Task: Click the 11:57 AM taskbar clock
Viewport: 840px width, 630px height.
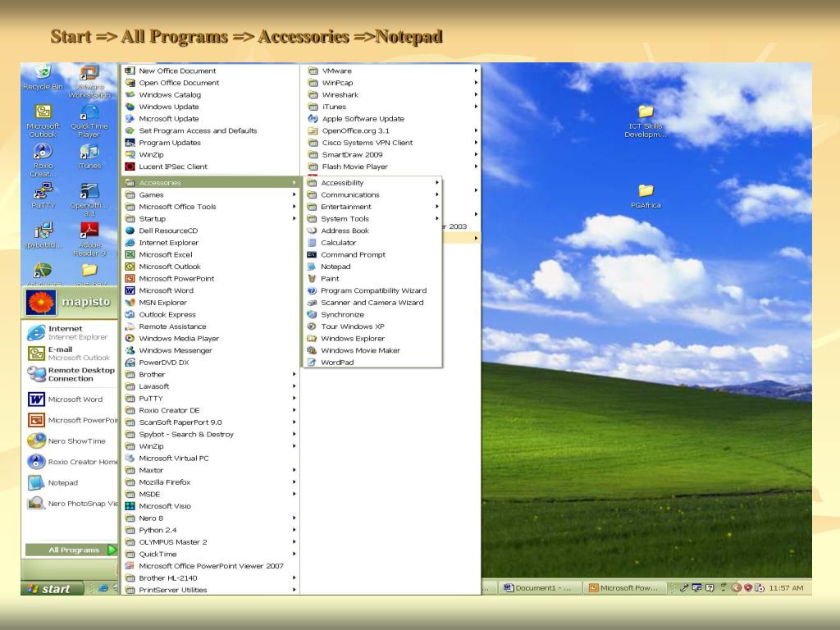Action: (x=787, y=587)
